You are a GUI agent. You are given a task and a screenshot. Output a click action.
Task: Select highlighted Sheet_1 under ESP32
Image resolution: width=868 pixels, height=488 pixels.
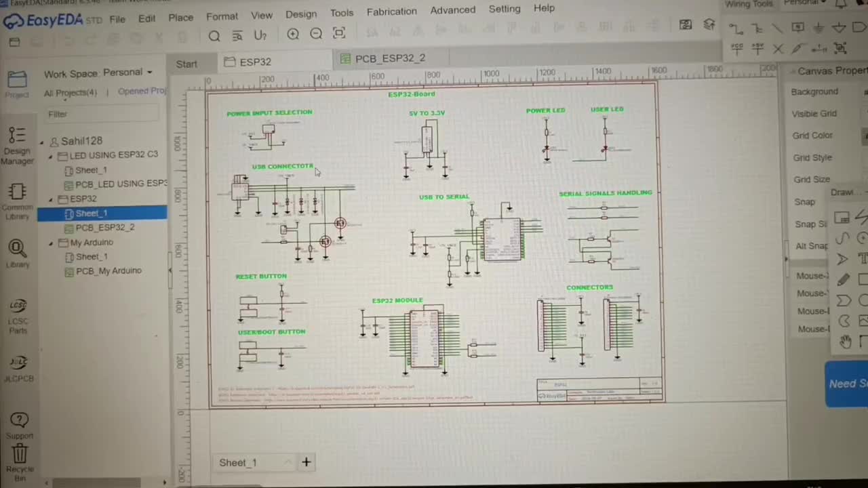click(x=102, y=213)
